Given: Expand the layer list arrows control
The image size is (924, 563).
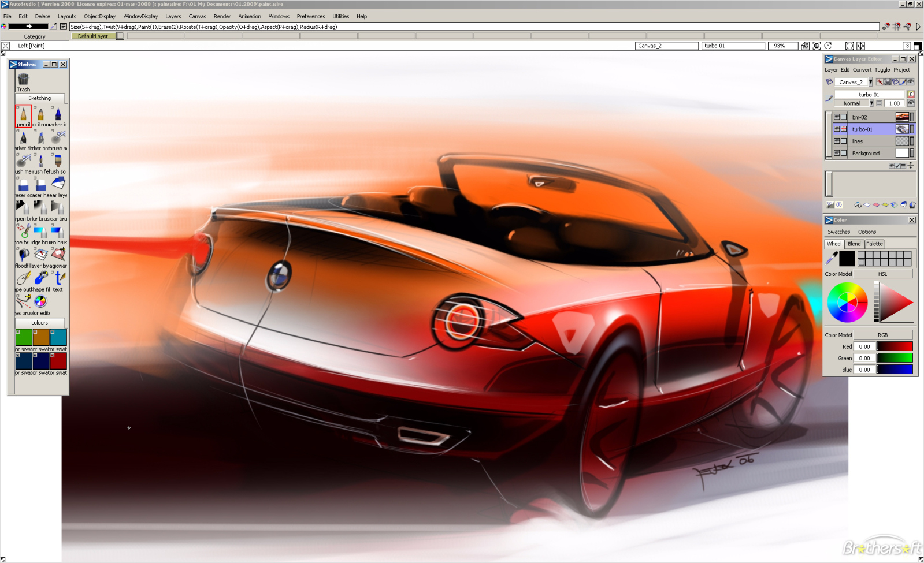Looking at the screenshot, I should coord(911,166).
